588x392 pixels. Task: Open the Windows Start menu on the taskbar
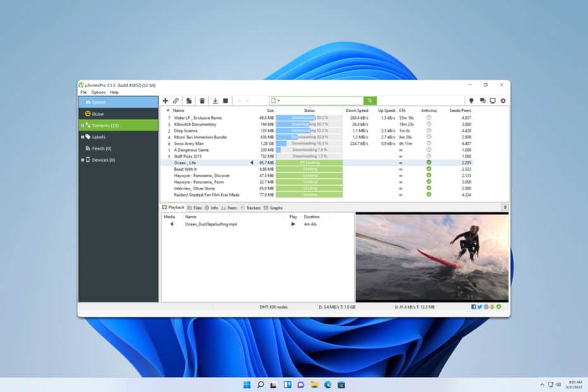pos(247,384)
